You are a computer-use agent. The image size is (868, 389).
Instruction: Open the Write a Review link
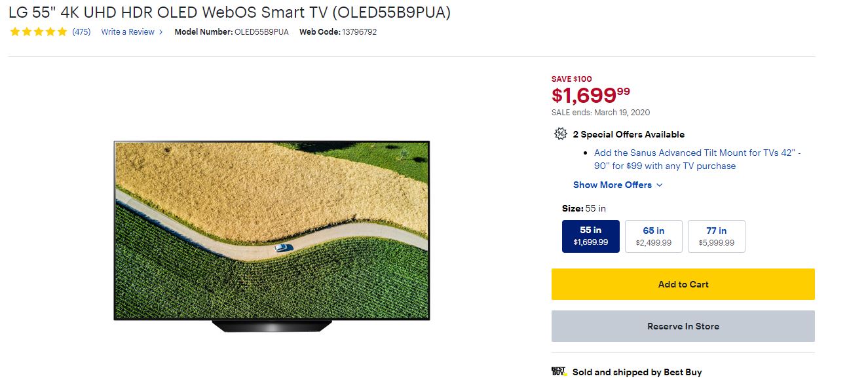click(128, 31)
